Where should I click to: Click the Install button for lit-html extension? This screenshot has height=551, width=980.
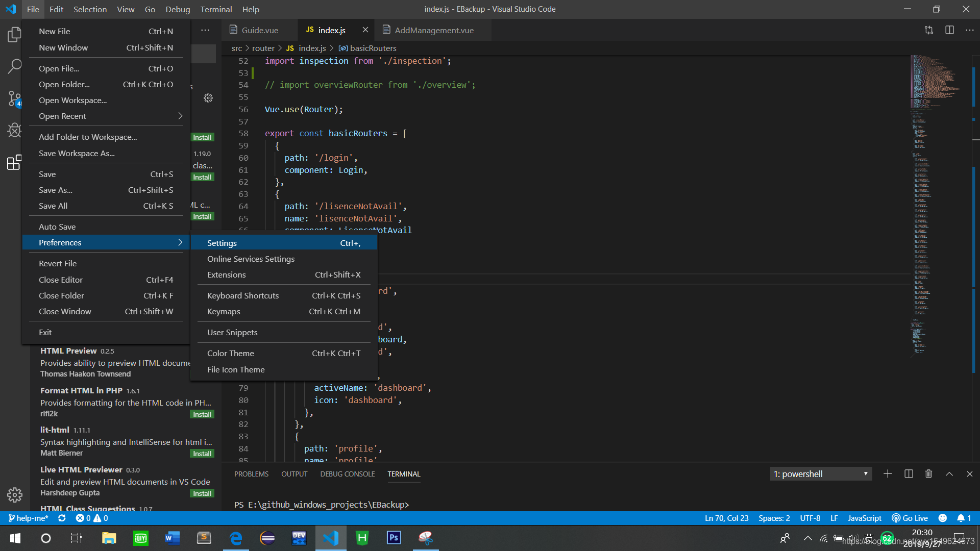(x=202, y=453)
